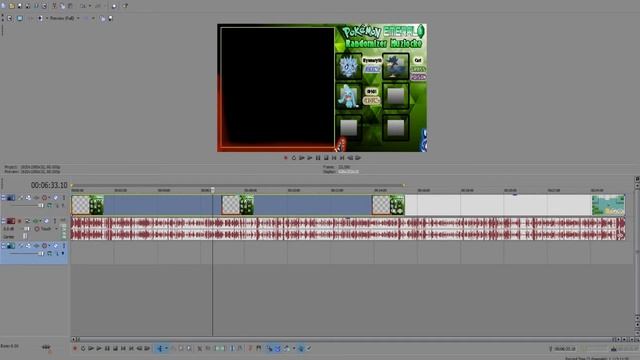This screenshot has height=360, width=640.
Task: Open preview overlays dropdown arrow
Action: 93,18
